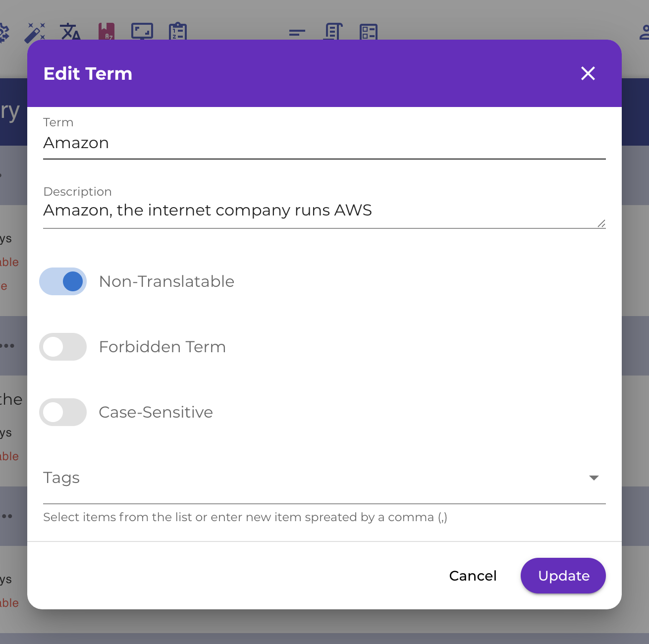This screenshot has width=649, height=644.
Task: Click the Term input field containing Amazon
Action: 324,143
